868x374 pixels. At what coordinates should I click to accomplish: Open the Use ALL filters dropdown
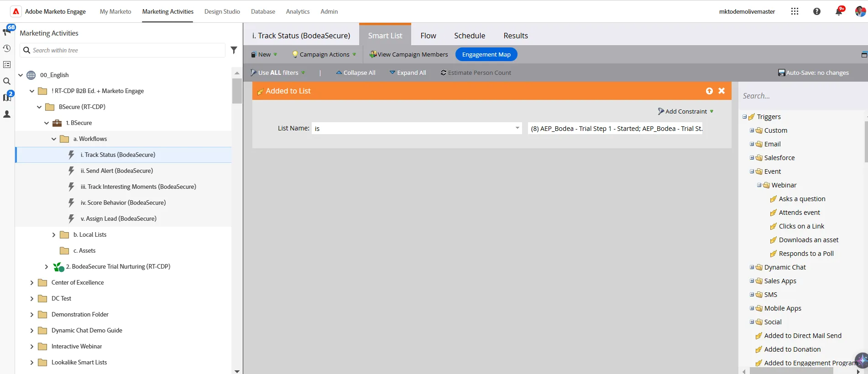(278, 73)
